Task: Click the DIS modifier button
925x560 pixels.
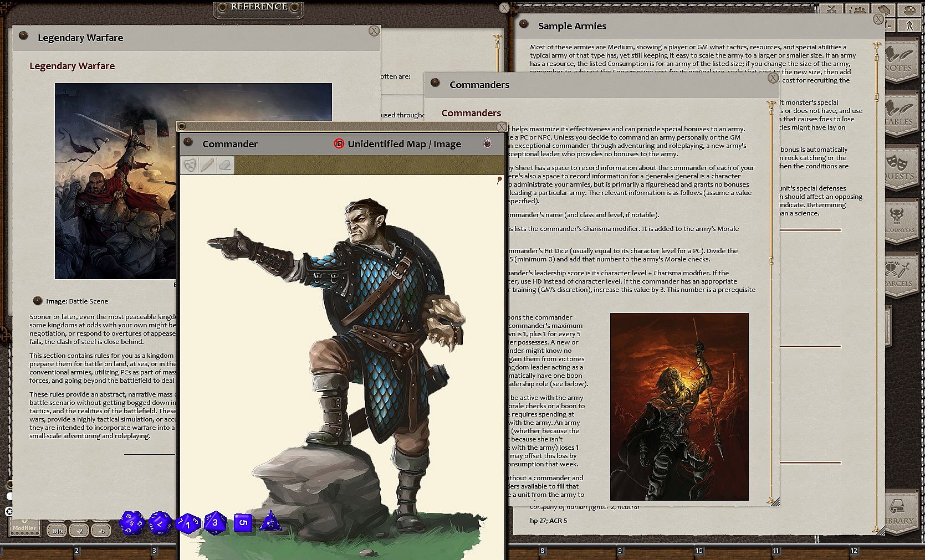Action: pos(57,531)
